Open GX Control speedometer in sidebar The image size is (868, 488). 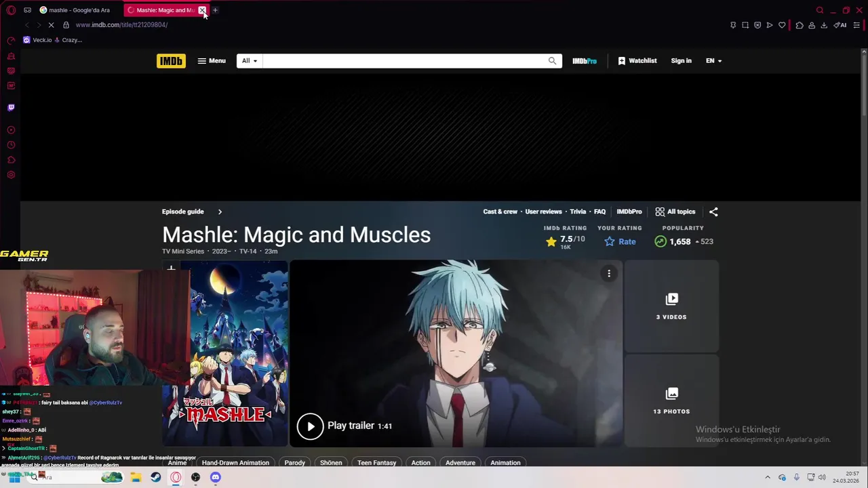[11, 41]
